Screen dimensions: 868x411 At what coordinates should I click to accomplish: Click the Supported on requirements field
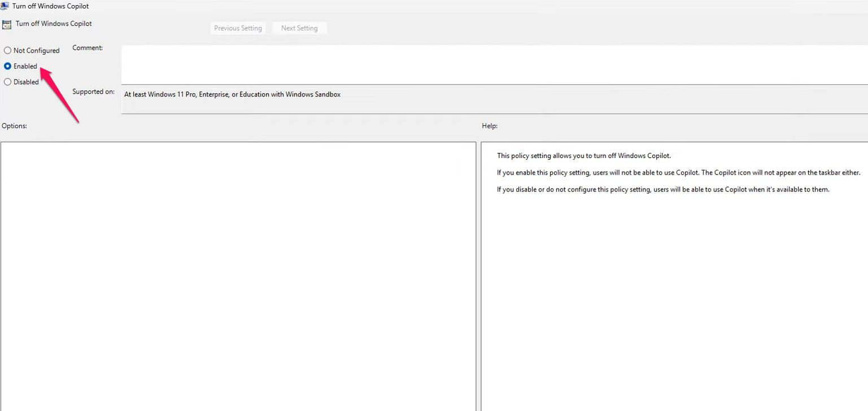(x=494, y=100)
